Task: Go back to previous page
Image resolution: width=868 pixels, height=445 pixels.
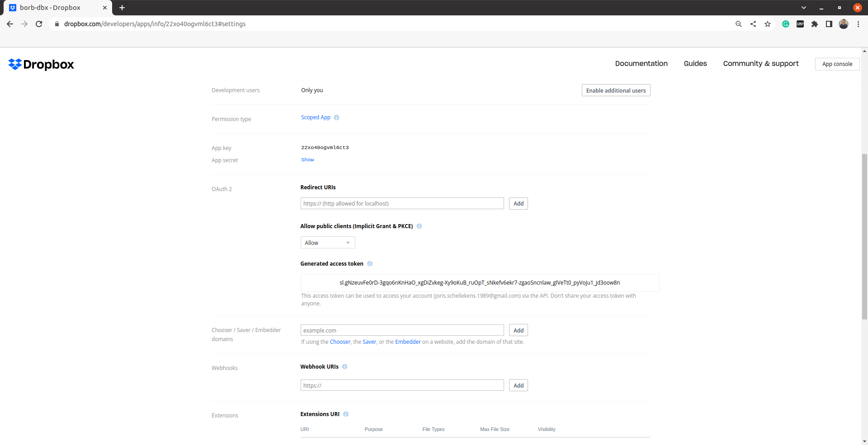Action: 10,24
